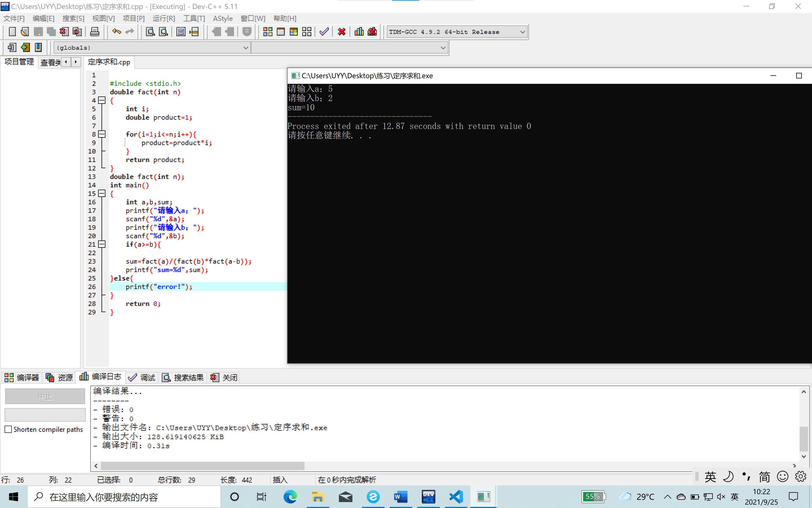Open the 工具[T] menu
This screenshot has height=508, width=812.
click(x=194, y=18)
